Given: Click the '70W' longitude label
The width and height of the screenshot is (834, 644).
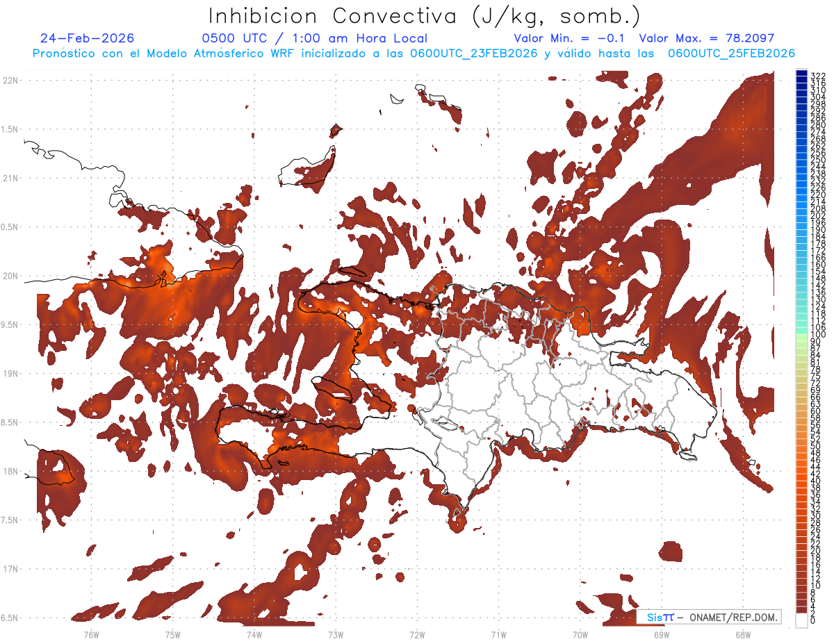Looking at the screenshot, I should click(x=580, y=634).
